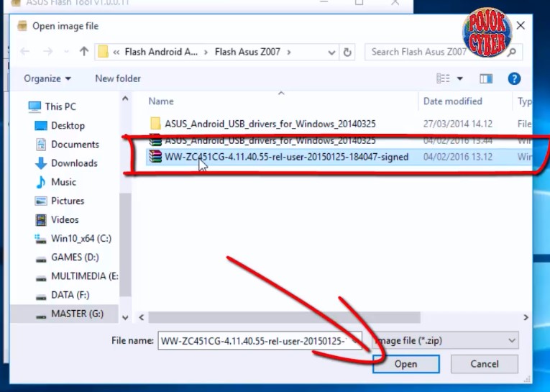Select Desktop in the sidebar
This screenshot has width=550, height=392.
tap(68, 125)
